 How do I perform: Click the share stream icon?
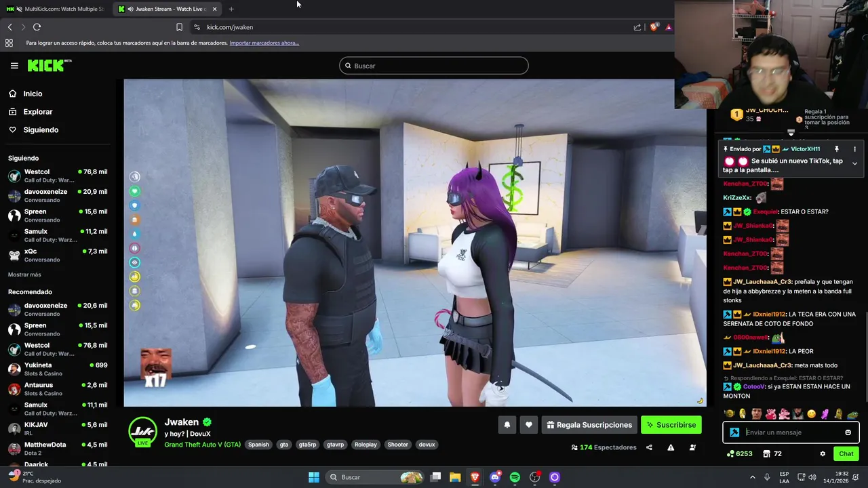point(649,447)
